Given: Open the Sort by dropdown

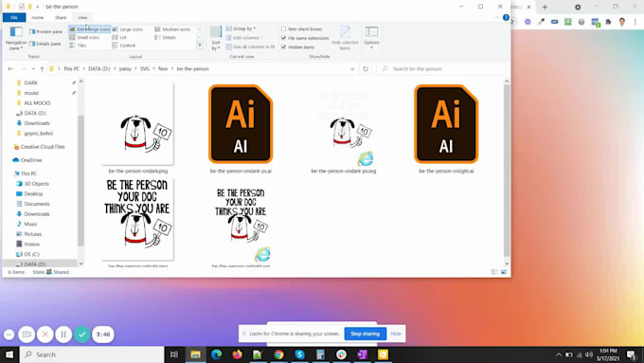Looking at the screenshot, I should [x=216, y=38].
